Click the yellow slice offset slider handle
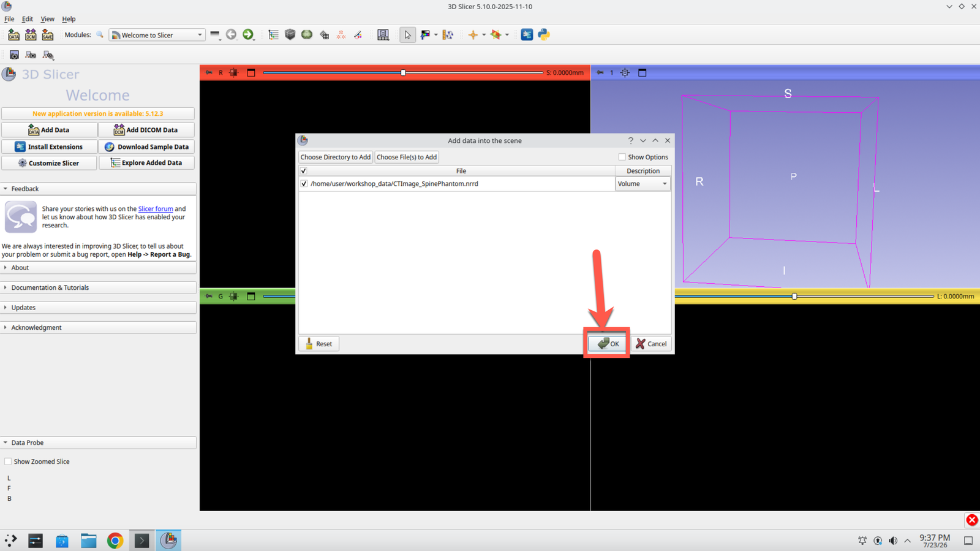 [x=794, y=296]
